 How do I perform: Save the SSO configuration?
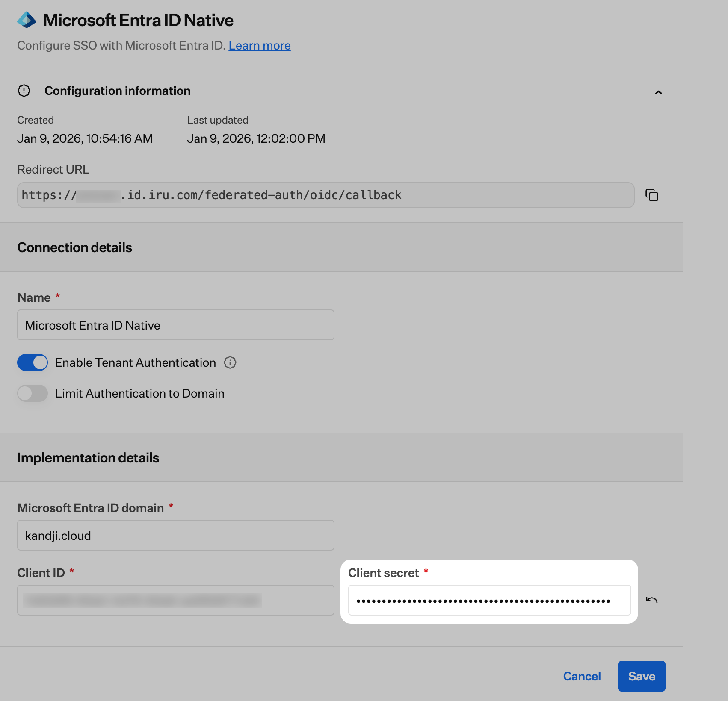coord(642,676)
